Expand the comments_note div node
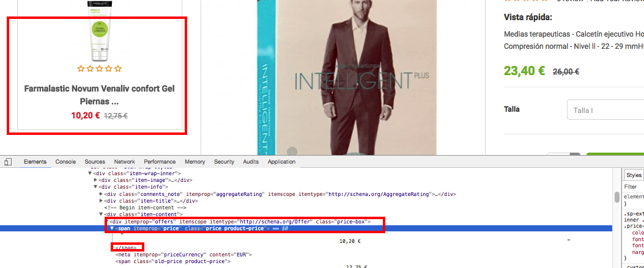Screen dimensions: 644x268 [101, 194]
